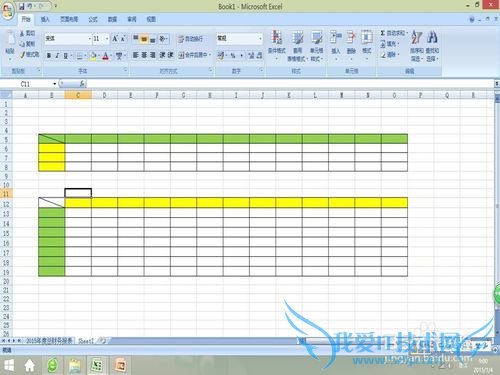Toggle underline formatting
Image resolution: width=500 pixels, height=375 pixels.
(x=65, y=56)
